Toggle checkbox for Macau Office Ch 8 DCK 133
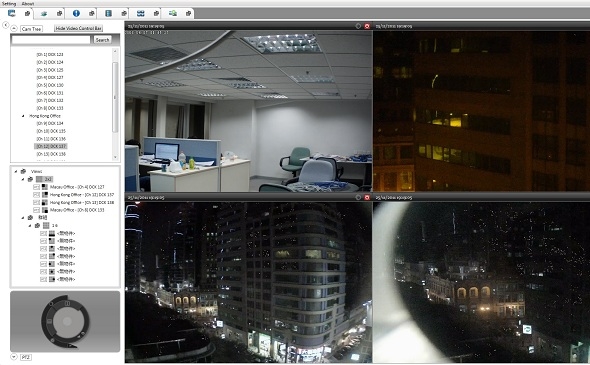 [36, 210]
